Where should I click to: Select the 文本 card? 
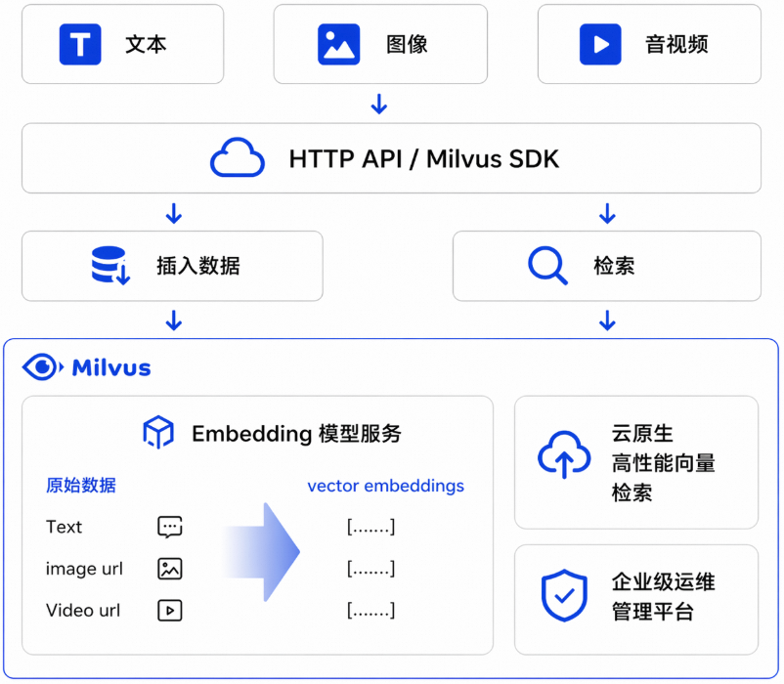[123, 44]
